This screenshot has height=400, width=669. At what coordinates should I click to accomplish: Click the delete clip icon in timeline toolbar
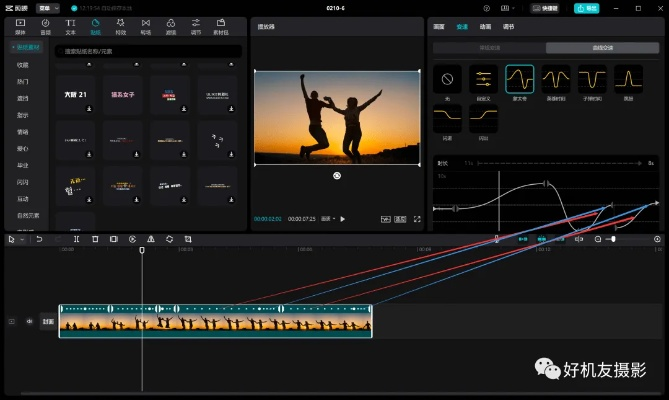point(95,239)
